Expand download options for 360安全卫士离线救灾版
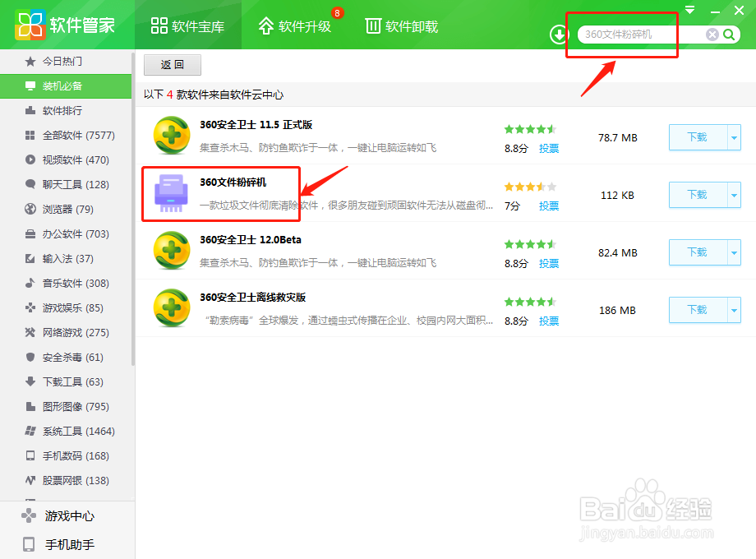The width and height of the screenshot is (756, 559). (734, 310)
